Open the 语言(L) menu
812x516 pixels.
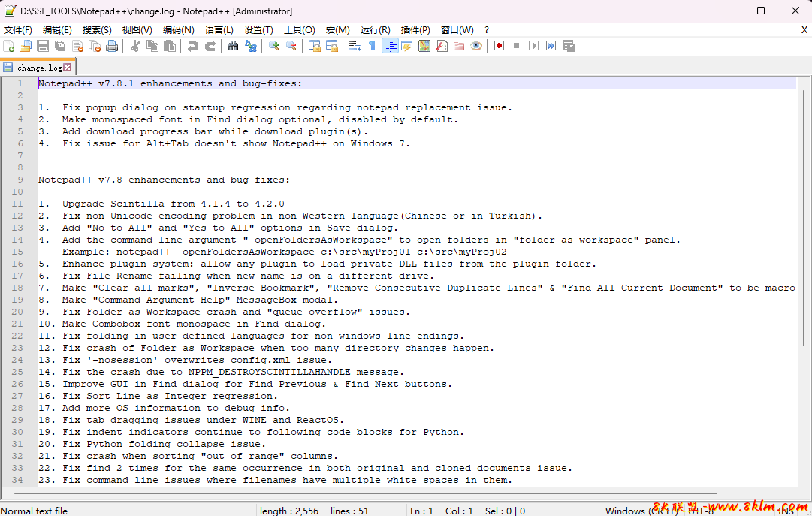[x=219, y=30]
